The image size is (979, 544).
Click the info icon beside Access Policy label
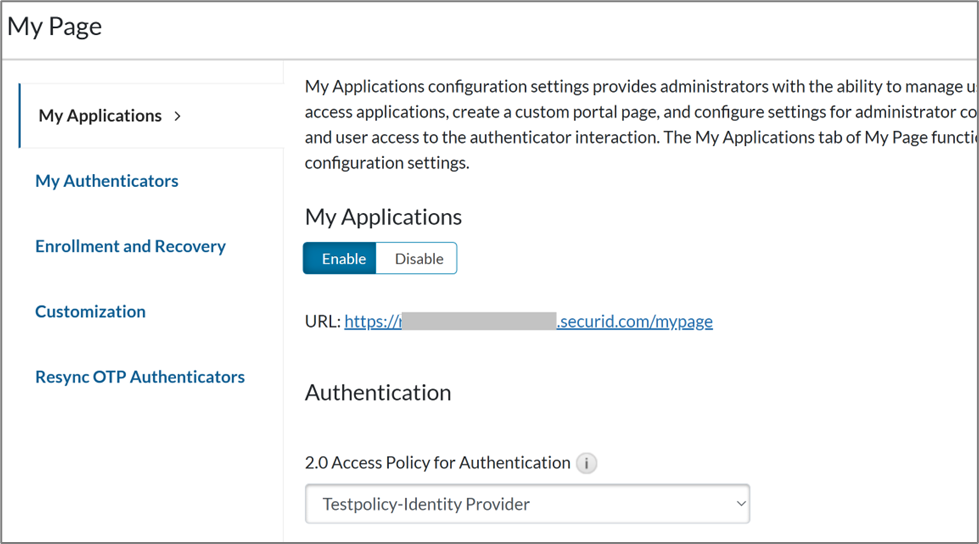click(587, 463)
